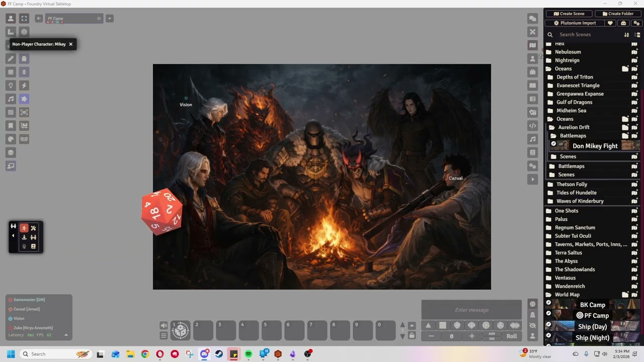Screen dimensions: 644x362
Task: Open Spotify from the taskbar
Action: (x=248, y=354)
